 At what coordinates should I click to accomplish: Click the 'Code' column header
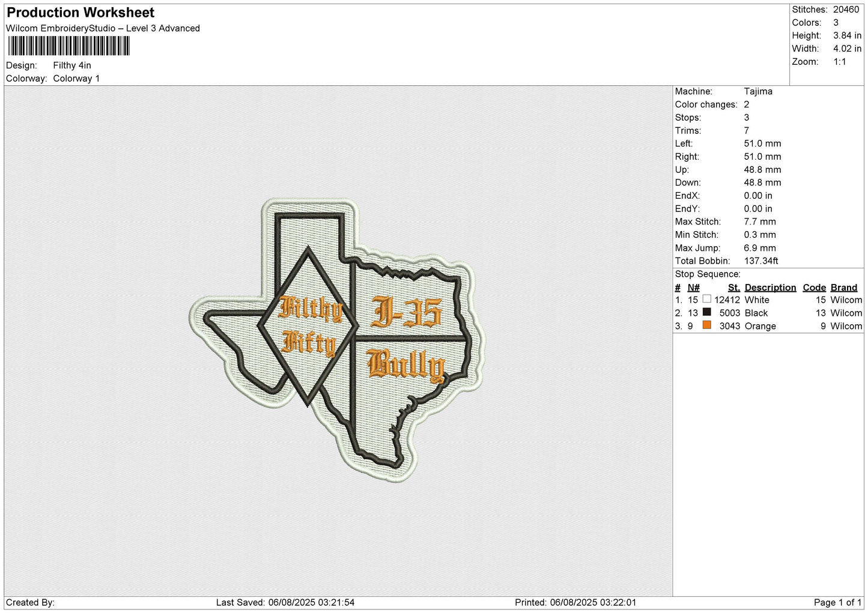click(x=814, y=288)
